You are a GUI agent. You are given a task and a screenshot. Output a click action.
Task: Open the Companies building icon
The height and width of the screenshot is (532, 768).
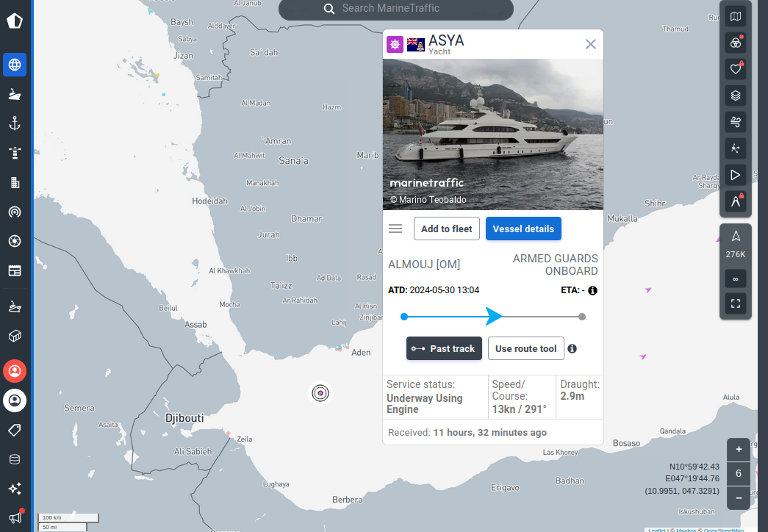[15, 182]
